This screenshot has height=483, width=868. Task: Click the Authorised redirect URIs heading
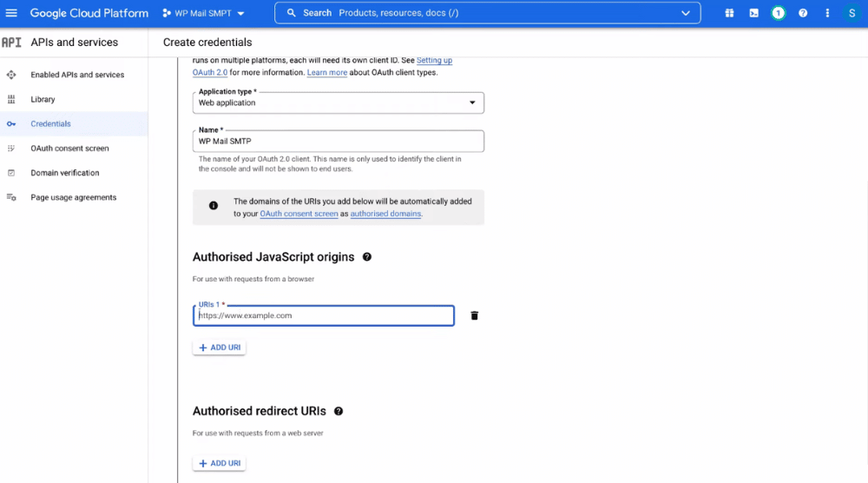pos(259,411)
